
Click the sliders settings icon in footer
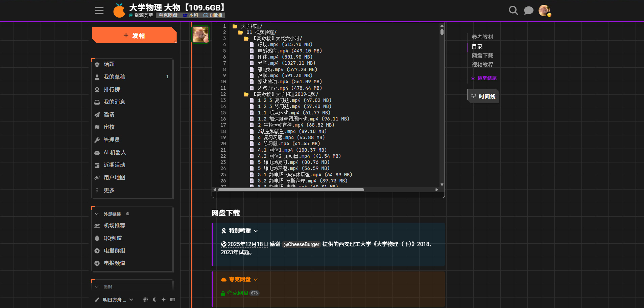pyautogui.click(x=146, y=300)
